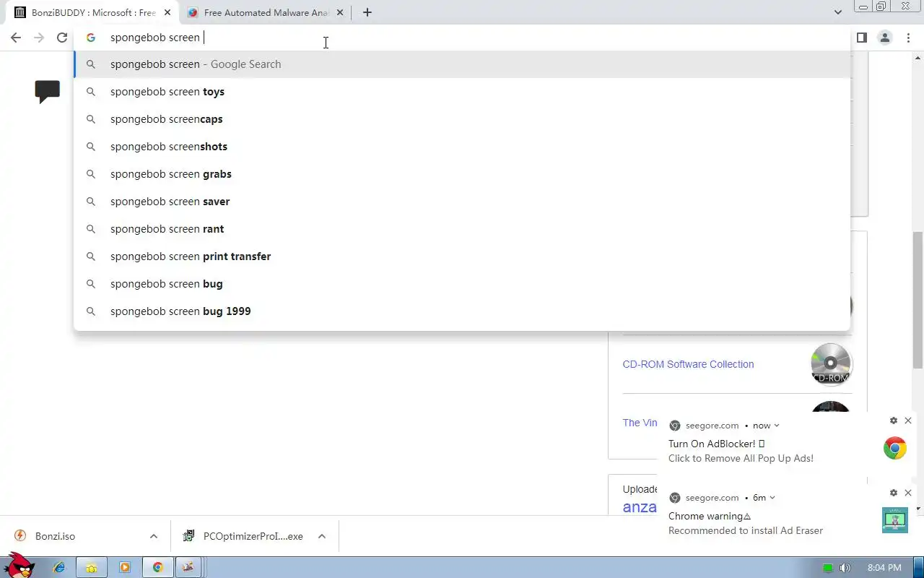Switch to the Free Automated Malware tab
The width and height of the screenshot is (924, 578).
[x=265, y=12]
